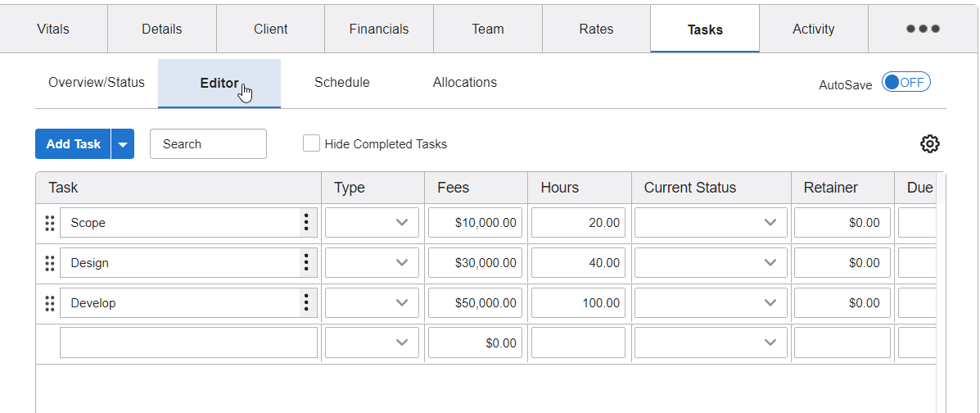Viewport: 980px width, 413px height.
Task: Click the Add Task button
Action: click(73, 144)
